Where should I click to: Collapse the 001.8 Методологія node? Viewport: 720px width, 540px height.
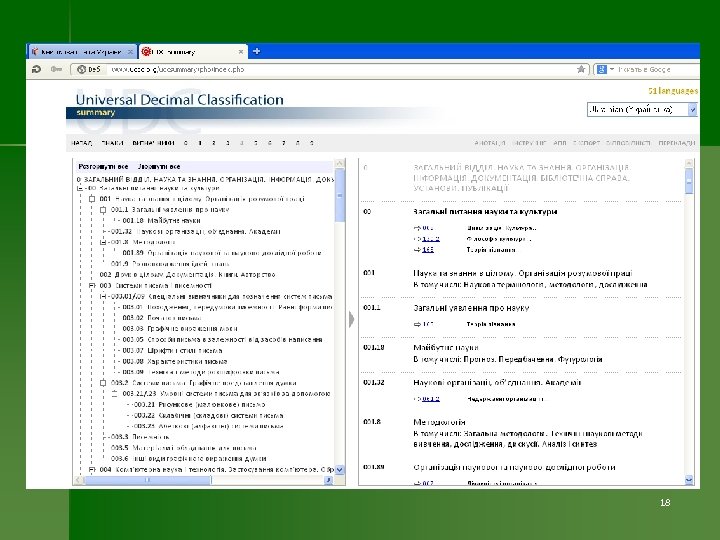tap(103, 242)
